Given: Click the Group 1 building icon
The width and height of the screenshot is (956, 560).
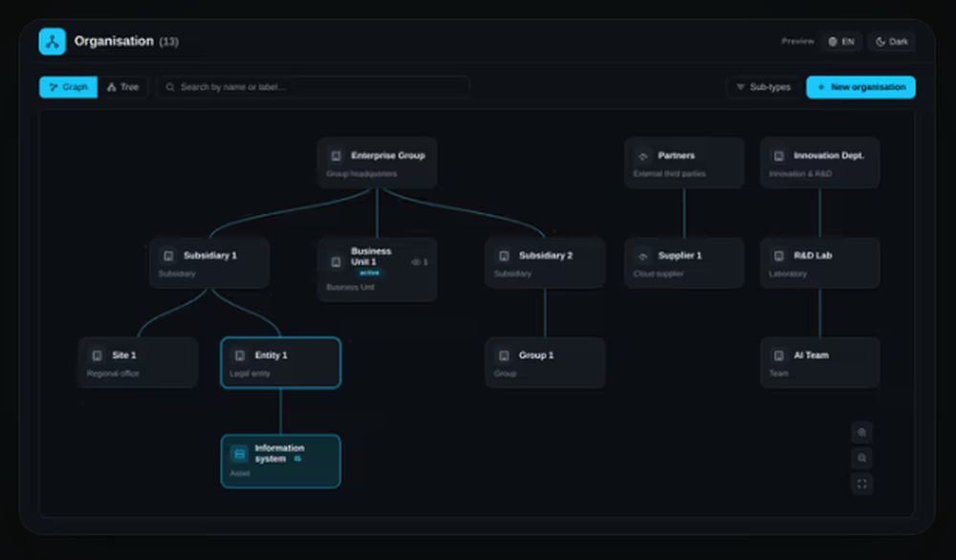Looking at the screenshot, I should pos(504,355).
